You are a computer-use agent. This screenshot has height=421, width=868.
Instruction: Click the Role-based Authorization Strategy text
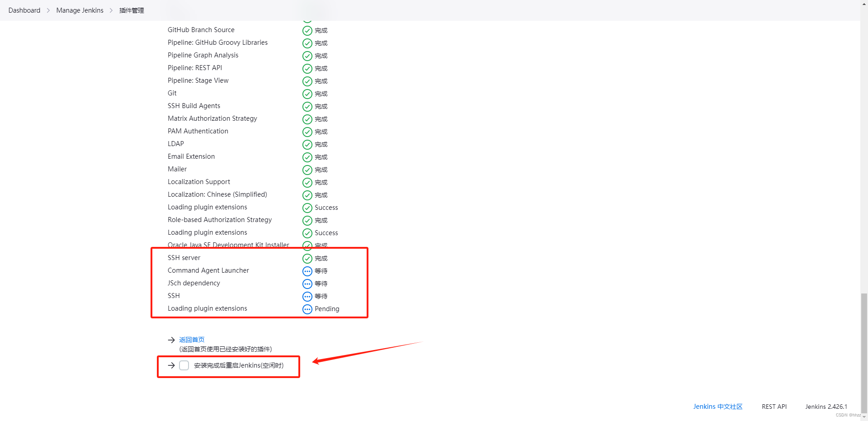pyautogui.click(x=220, y=220)
